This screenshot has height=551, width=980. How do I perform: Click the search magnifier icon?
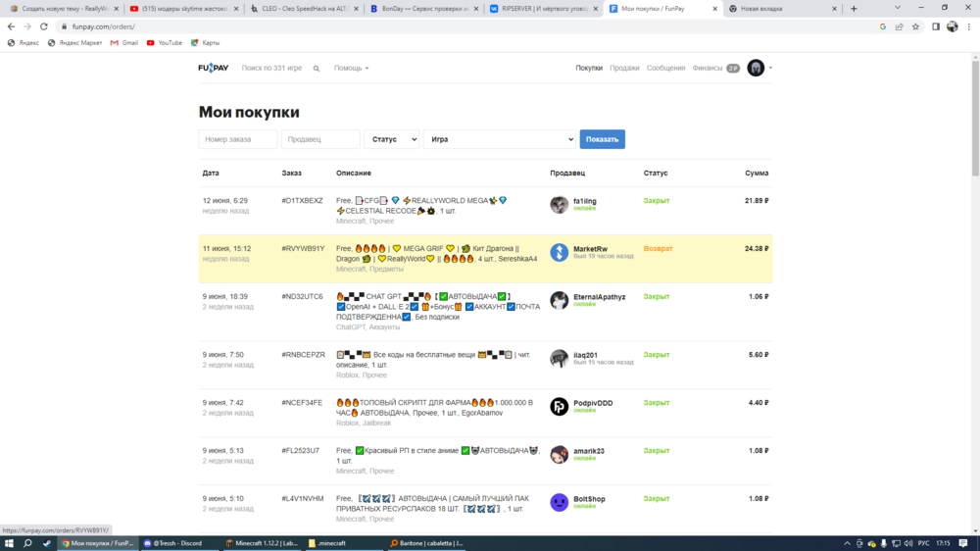click(317, 69)
